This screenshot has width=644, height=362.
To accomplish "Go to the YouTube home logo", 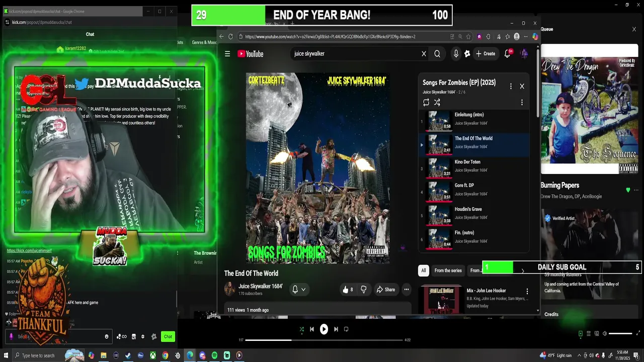I will click(x=251, y=54).
